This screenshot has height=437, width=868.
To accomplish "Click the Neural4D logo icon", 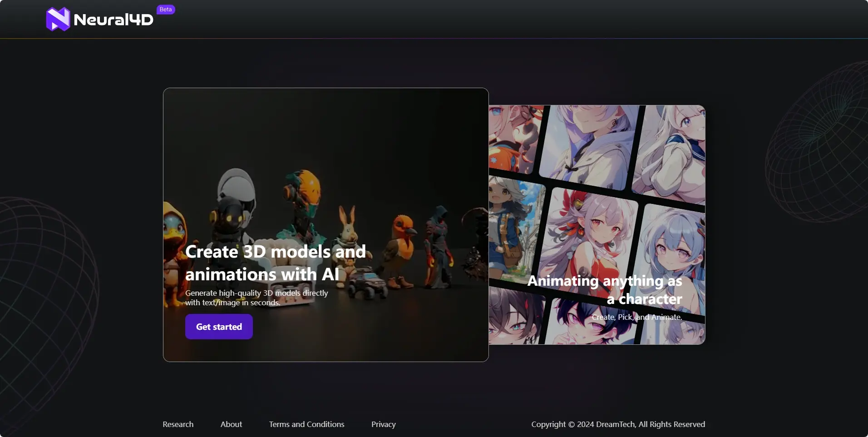I will click(58, 19).
